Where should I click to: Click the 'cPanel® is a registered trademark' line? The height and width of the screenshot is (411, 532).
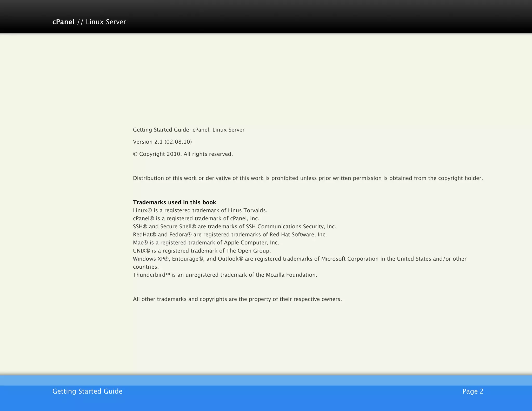[x=196, y=218]
